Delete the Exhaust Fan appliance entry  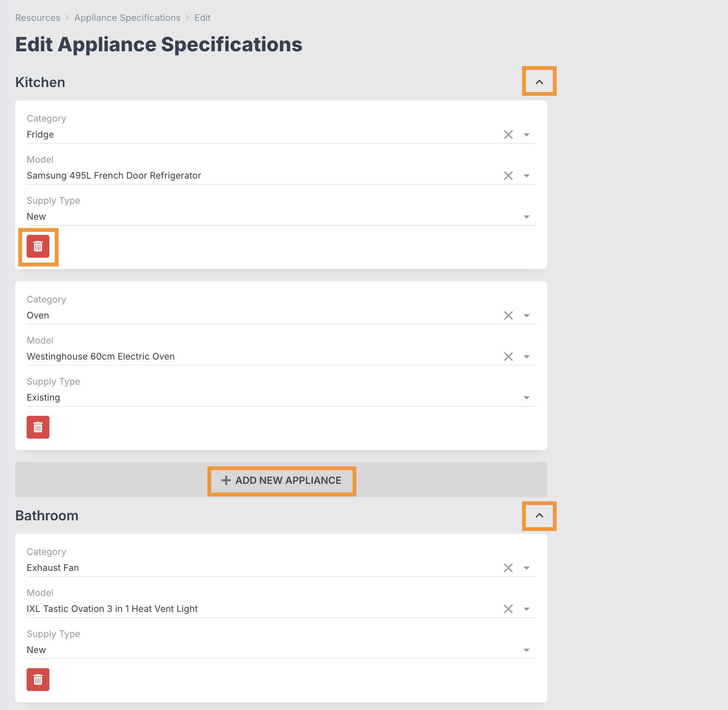pos(38,680)
